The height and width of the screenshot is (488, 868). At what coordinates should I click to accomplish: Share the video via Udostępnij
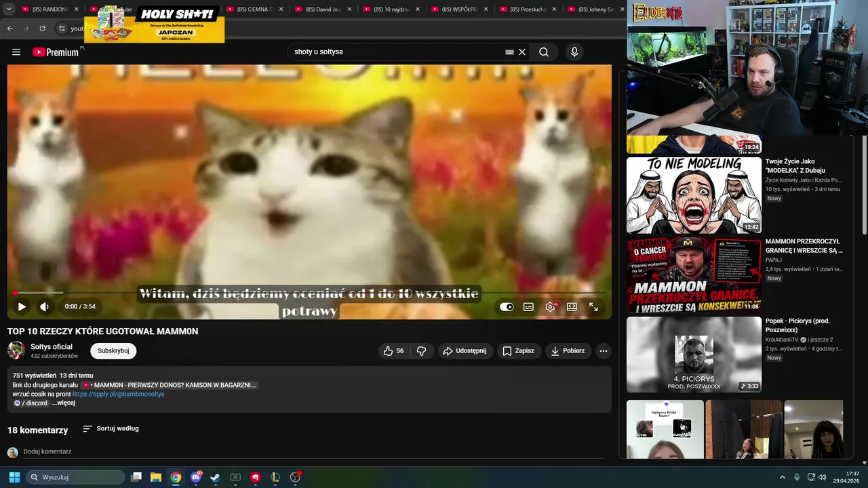[x=465, y=350]
